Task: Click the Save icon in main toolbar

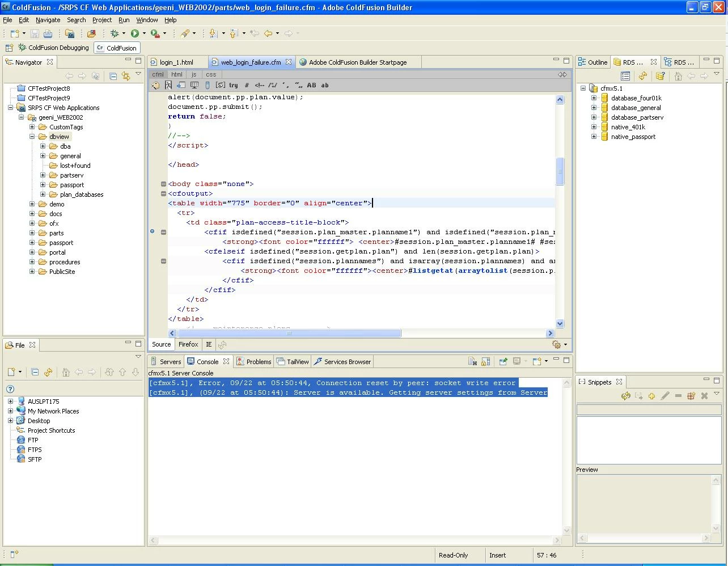Action: [35, 34]
